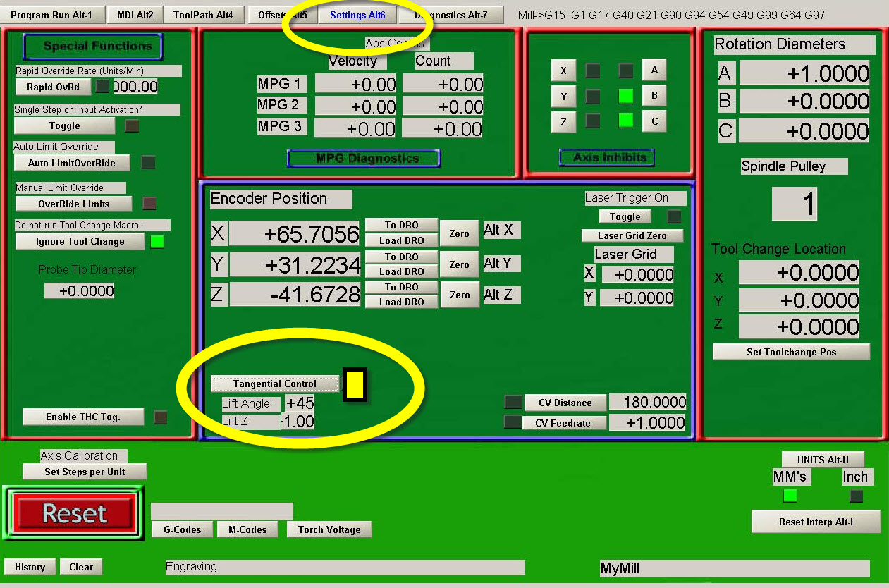Click the Lift Angle input field
Screen dimensions: 889x588
[300, 403]
